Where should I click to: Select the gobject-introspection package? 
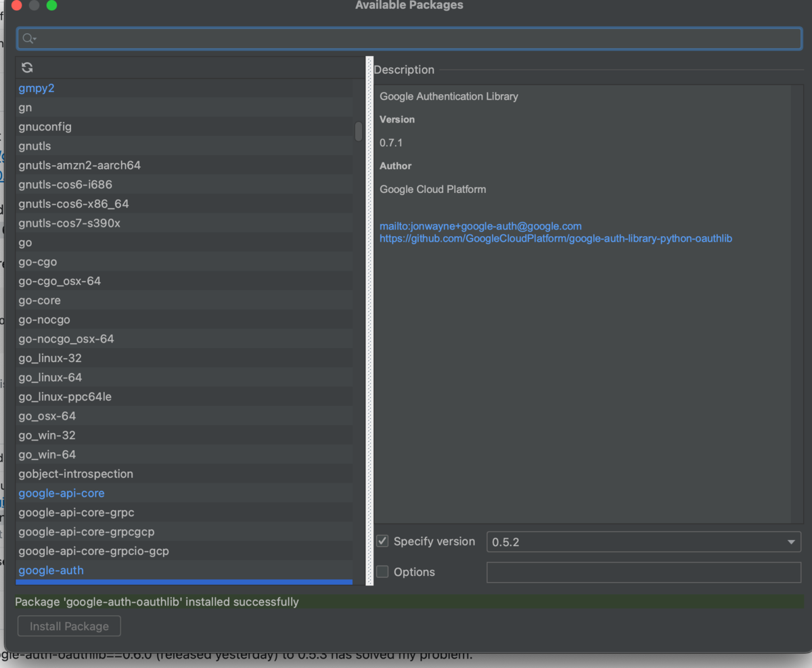coord(184,474)
